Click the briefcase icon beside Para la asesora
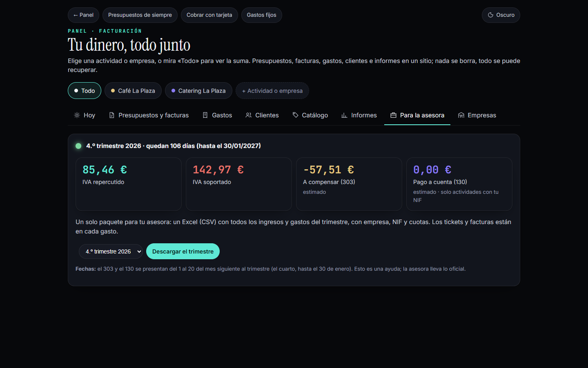This screenshot has width=588, height=368. (x=393, y=115)
